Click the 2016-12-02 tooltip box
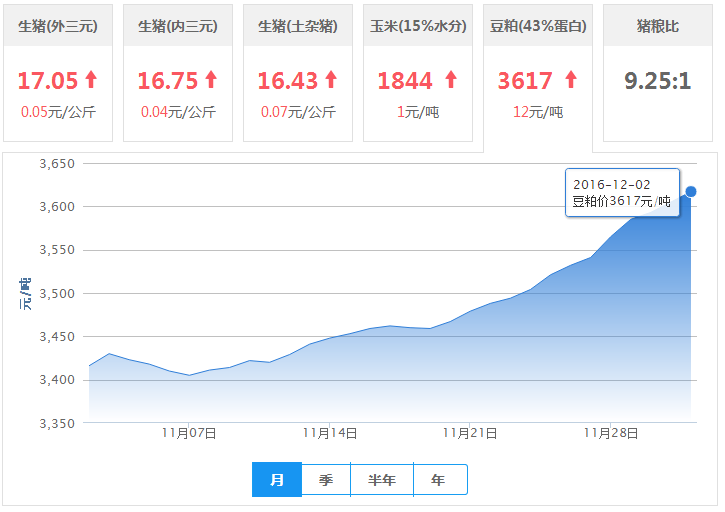The image size is (725, 512). (x=622, y=192)
